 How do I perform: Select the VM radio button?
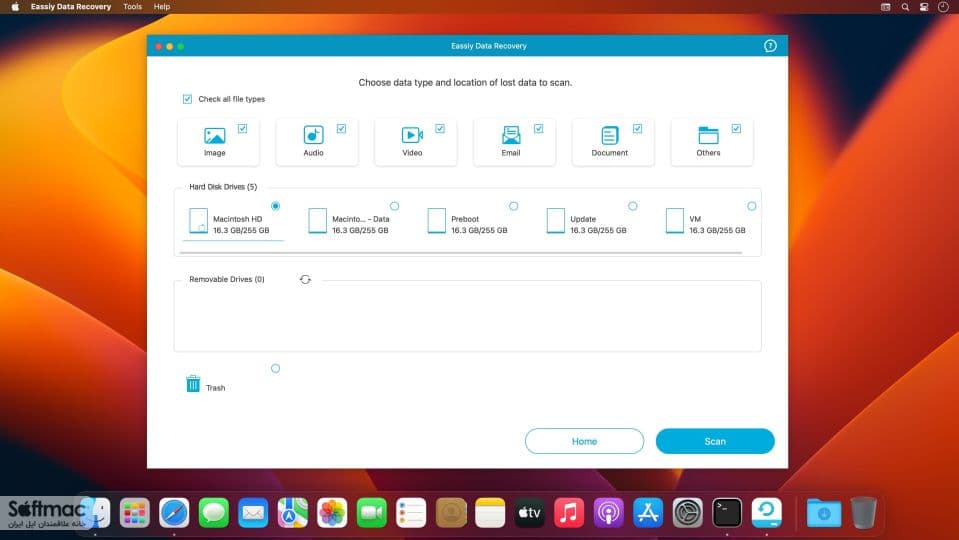click(x=752, y=206)
